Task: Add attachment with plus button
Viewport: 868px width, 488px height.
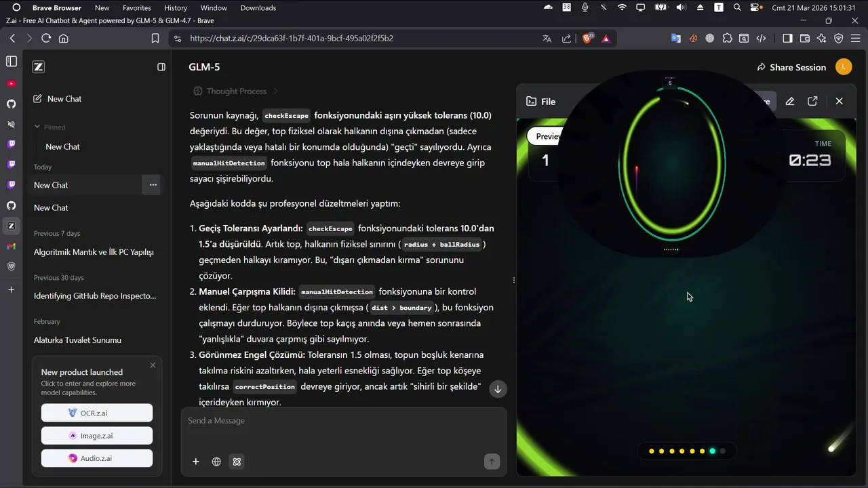Action: [x=196, y=462]
